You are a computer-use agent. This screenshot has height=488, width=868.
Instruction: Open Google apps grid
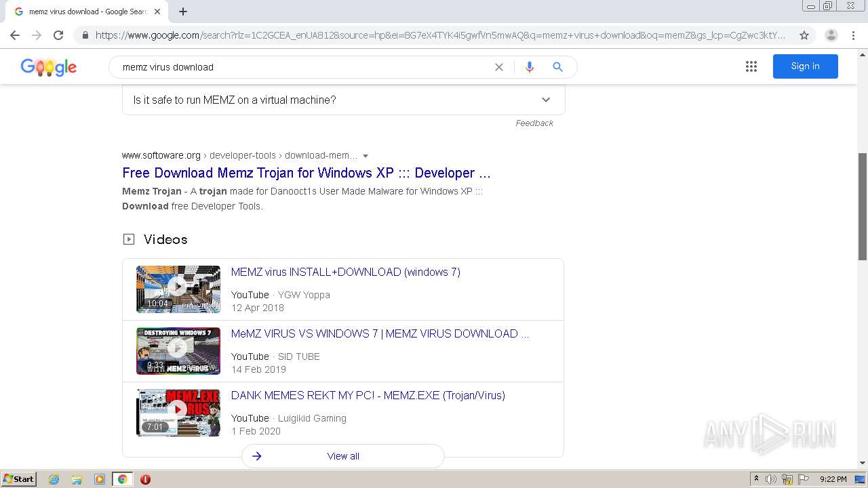pyautogui.click(x=751, y=66)
